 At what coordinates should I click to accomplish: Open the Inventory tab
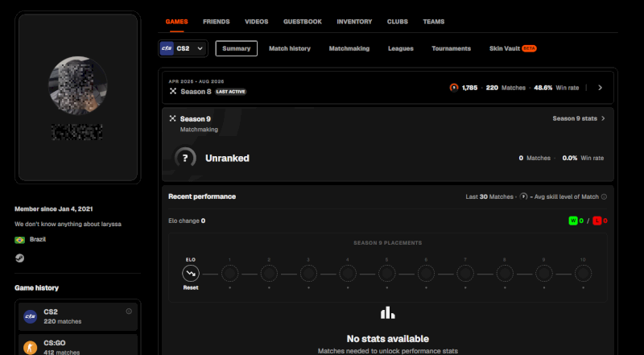pyautogui.click(x=354, y=22)
